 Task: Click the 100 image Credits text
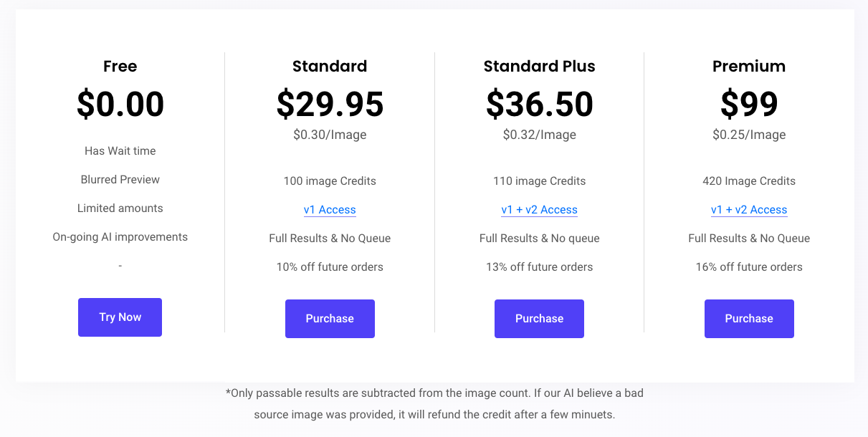[x=330, y=181]
